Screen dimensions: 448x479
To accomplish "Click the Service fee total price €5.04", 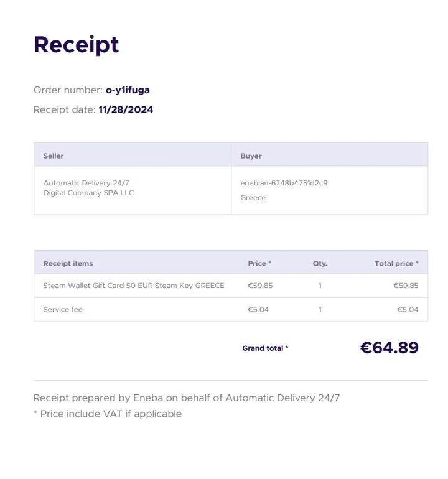I will [x=408, y=310].
